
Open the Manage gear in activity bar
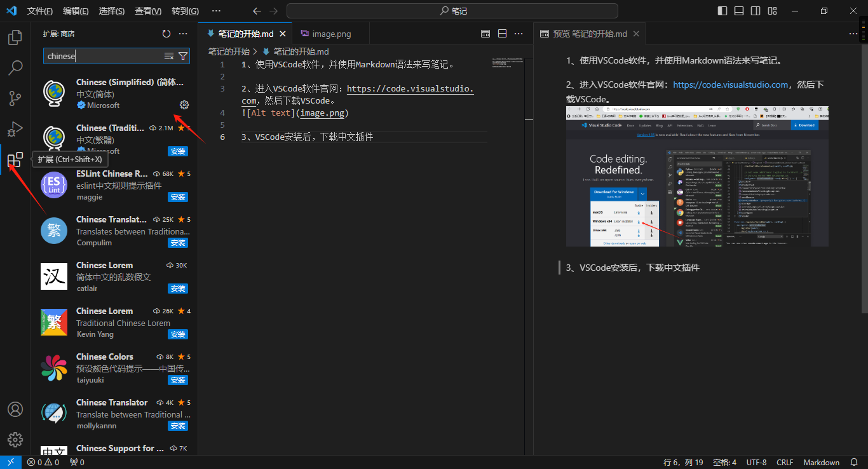(15, 439)
